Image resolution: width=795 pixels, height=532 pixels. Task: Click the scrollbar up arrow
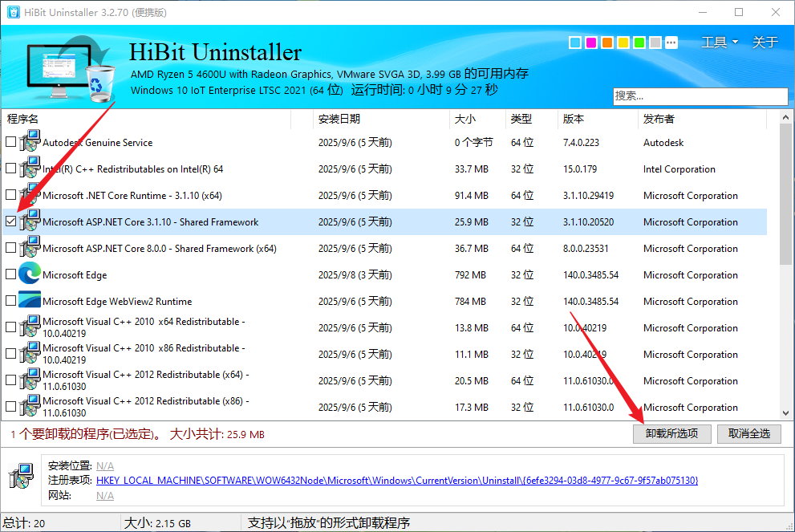[786, 117]
